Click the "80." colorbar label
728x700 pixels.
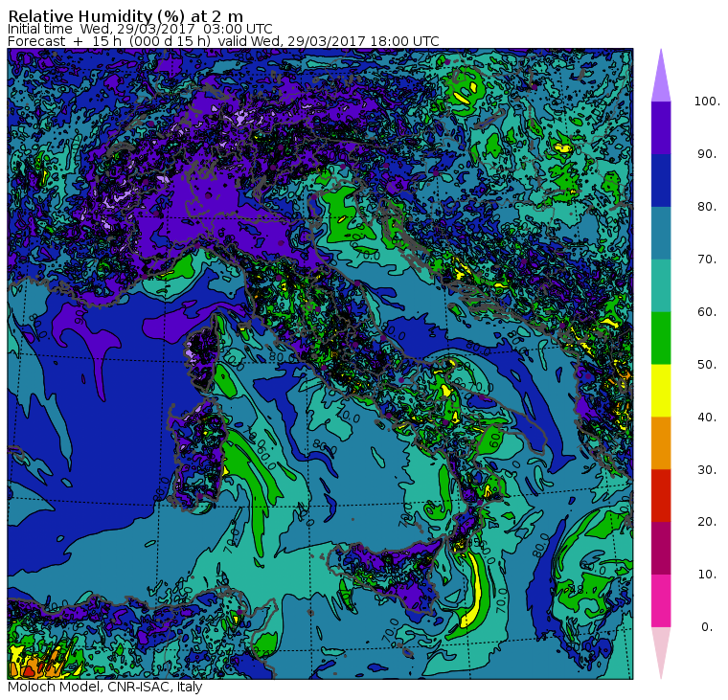tap(707, 206)
